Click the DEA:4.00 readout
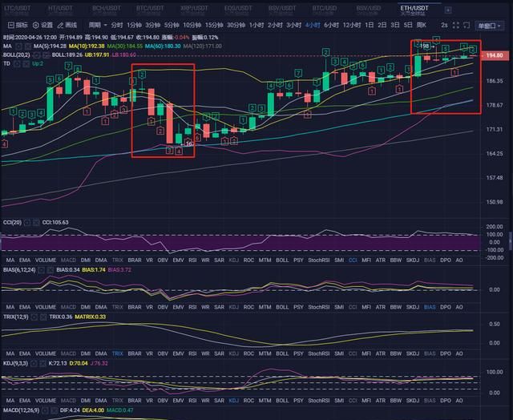This screenshot has height=420, width=513. pyautogui.click(x=93, y=410)
